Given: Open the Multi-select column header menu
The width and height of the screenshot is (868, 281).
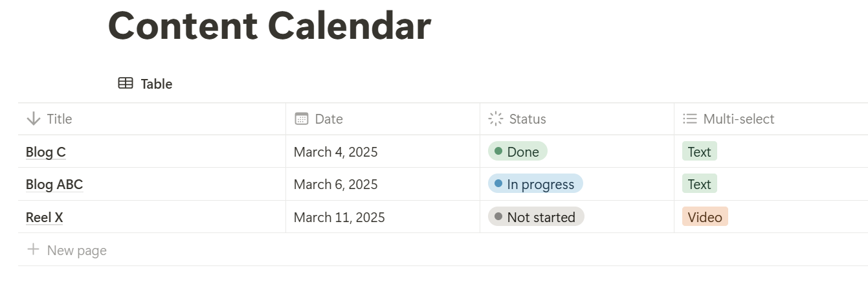Looking at the screenshot, I should (739, 119).
